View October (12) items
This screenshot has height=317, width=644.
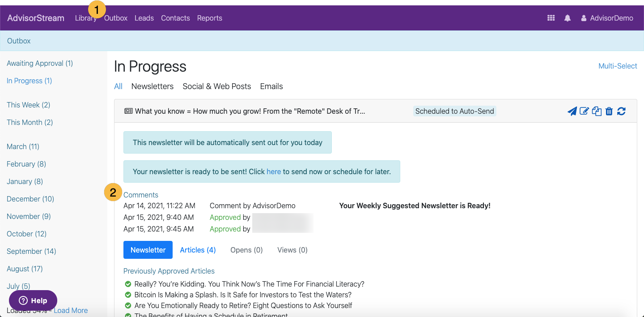27,234
